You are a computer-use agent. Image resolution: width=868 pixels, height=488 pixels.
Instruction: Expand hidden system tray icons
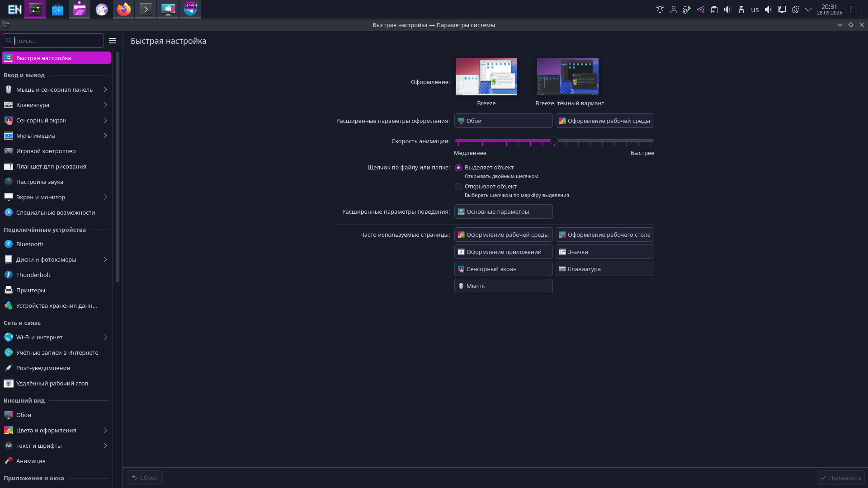(808, 9)
